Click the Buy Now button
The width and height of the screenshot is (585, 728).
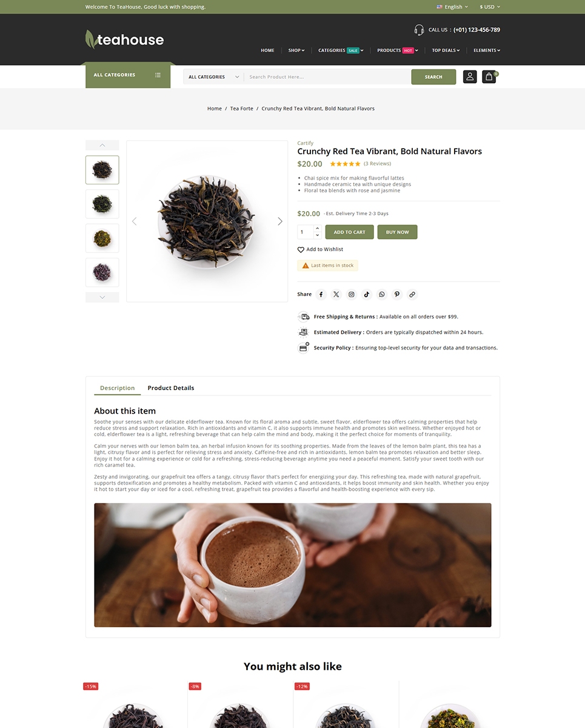[x=398, y=232]
